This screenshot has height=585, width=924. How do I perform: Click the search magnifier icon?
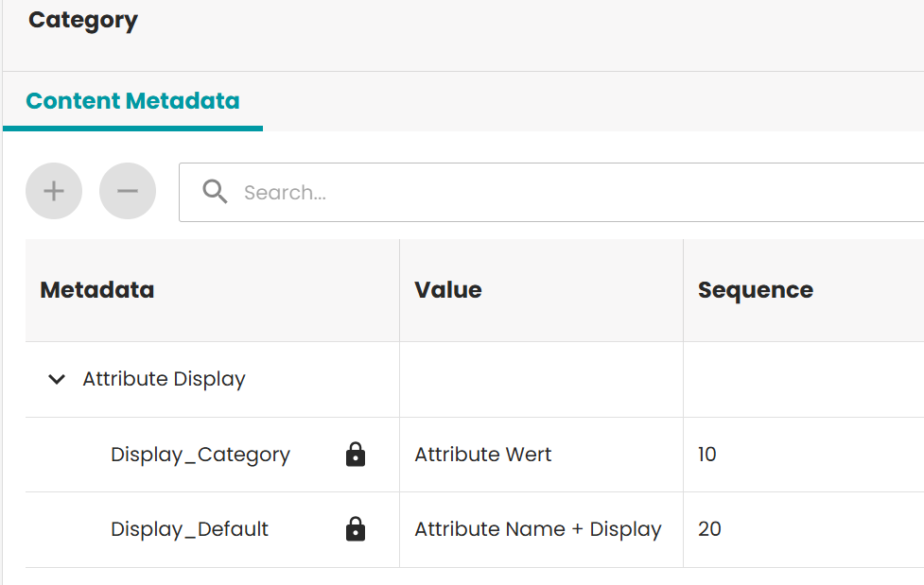(x=215, y=191)
